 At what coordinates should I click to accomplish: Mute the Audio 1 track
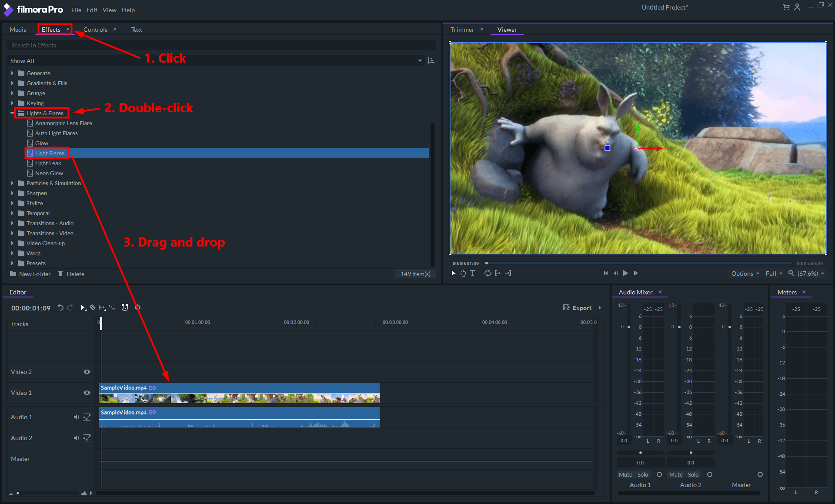[77, 417]
